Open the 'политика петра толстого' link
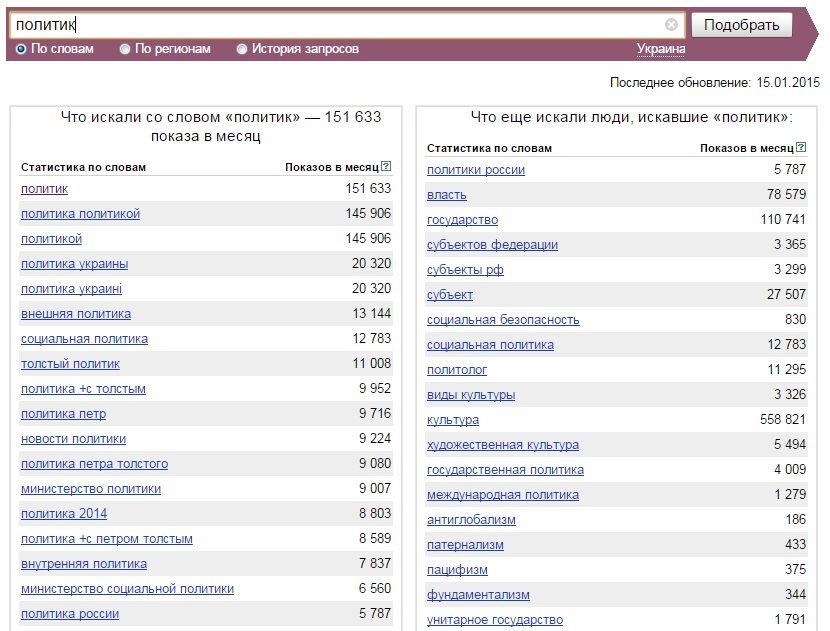830x631 pixels. point(95,464)
